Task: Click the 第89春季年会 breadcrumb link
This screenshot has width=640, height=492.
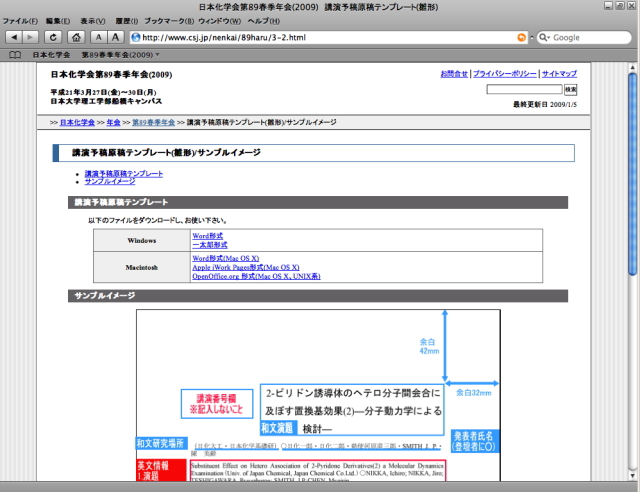Action: click(x=153, y=122)
